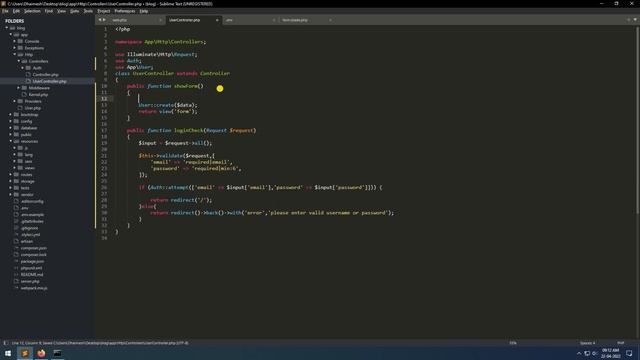
Task: Open the Tools menu
Action: point(88,11)
